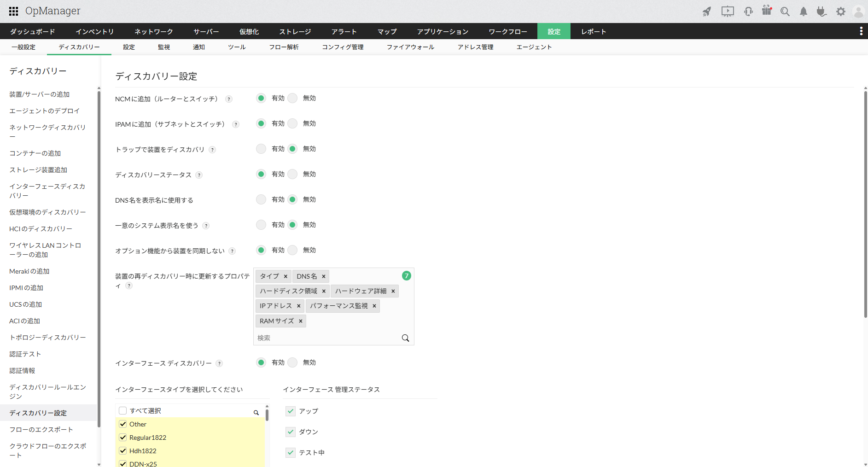Open 認証情報 in sidebar
Viewport: 868px width, 467px height.
tap(22, 371)
